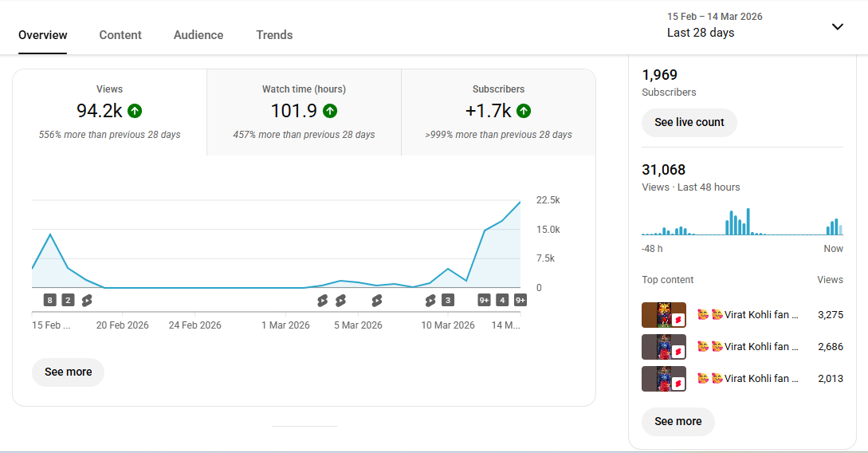868x453 pixels.
Task: Go to the Trends tab
Action: (274, 35)
